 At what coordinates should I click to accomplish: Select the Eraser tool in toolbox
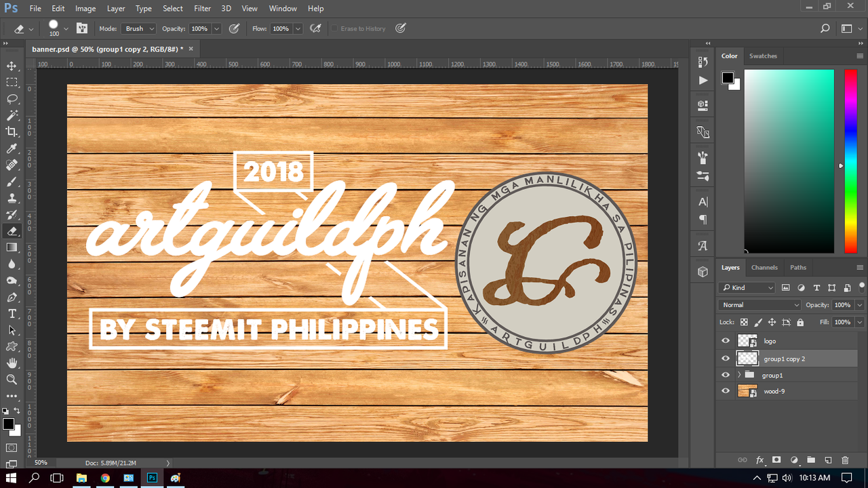(x=12, y=231)
